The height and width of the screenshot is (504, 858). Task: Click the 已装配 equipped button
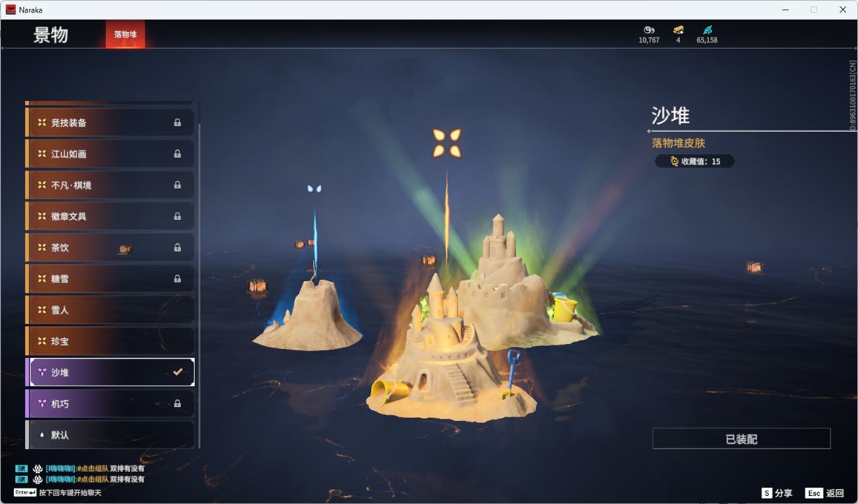(x=742, y=438)
